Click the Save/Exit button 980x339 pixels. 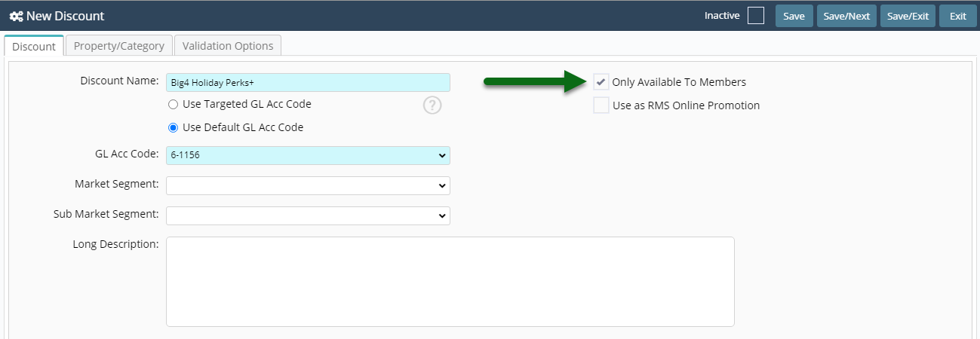pos(908,16)
